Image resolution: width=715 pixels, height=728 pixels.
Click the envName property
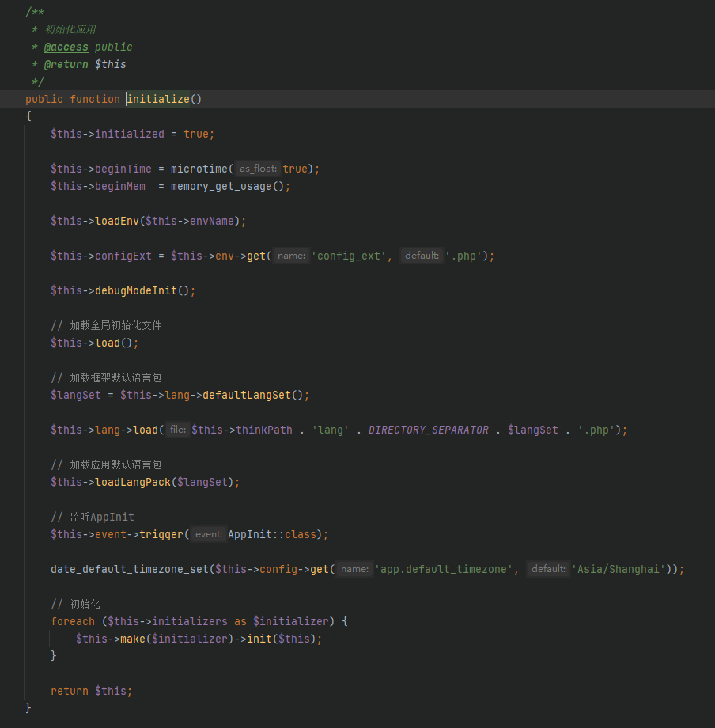[x=212, y=221]
